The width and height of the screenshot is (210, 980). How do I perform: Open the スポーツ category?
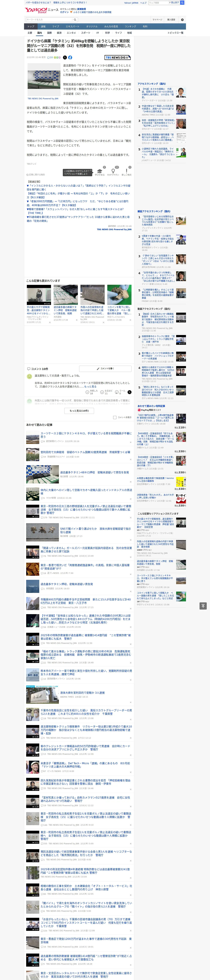[x=85, y=33]
